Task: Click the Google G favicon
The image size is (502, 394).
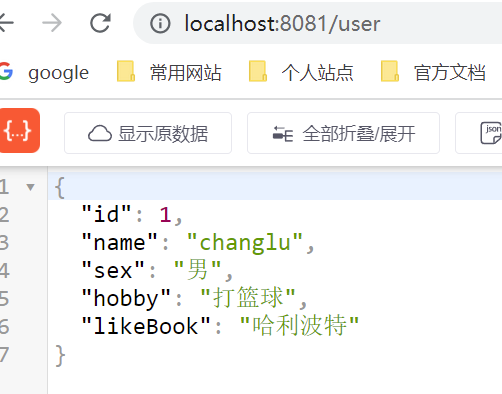Action: click(x=6, y=71)
